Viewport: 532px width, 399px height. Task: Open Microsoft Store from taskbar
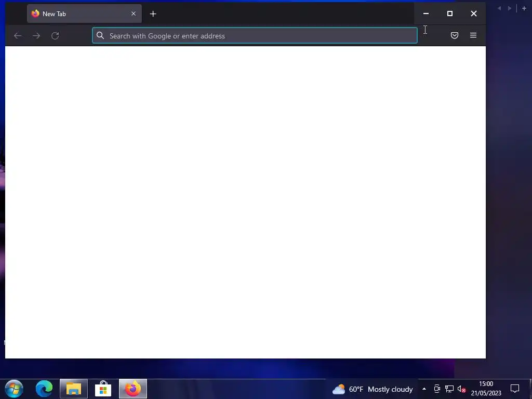(x=103, y=389)
